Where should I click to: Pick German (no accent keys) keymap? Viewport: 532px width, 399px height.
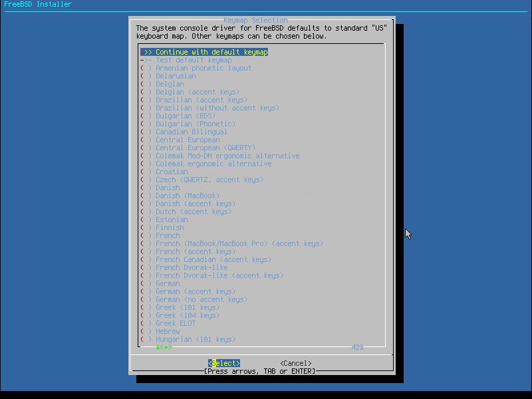[x=194, y=299]
